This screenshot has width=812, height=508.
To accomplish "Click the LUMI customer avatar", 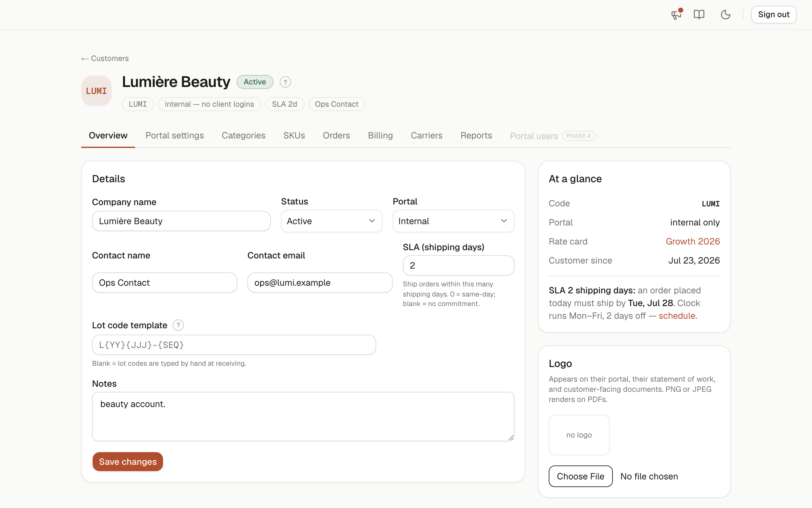I will 96,91.
